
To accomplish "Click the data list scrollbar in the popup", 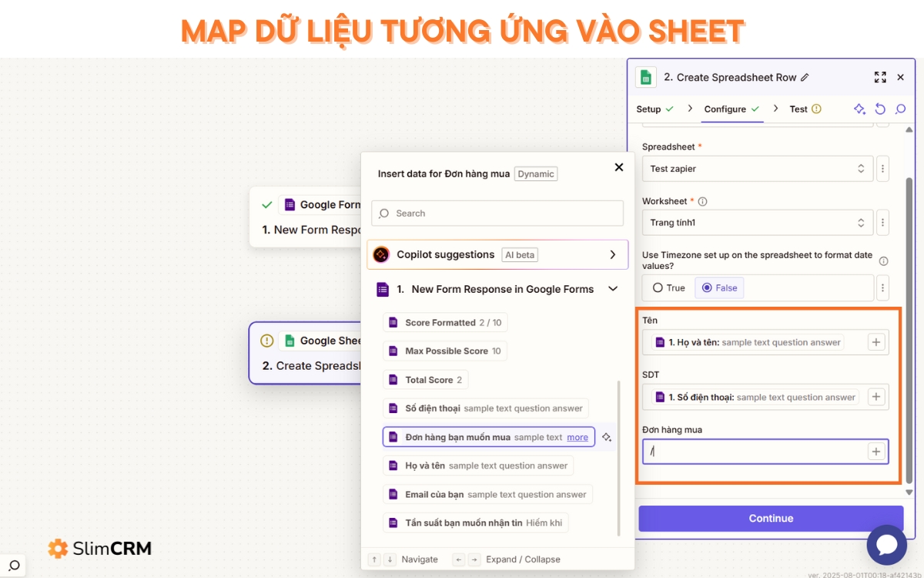I will (618, 457).
